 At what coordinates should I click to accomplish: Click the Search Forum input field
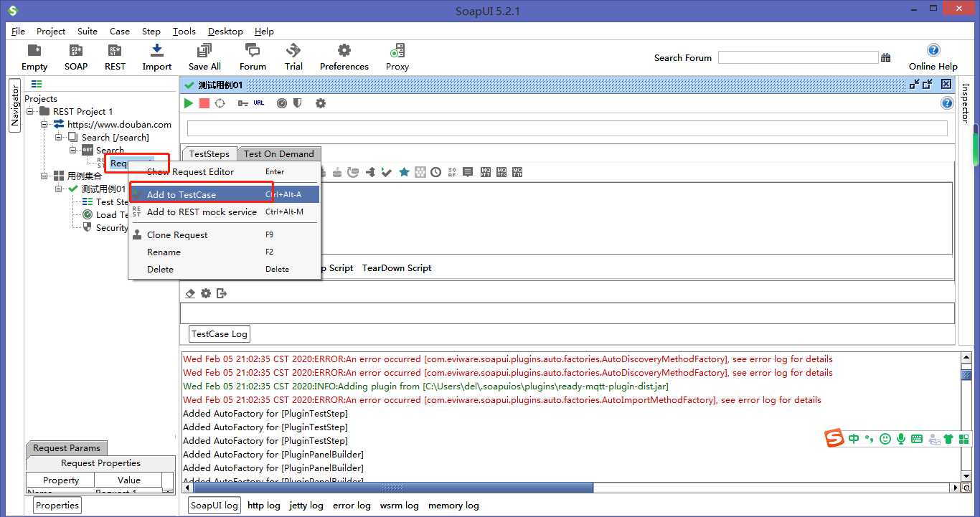point(798,57)
